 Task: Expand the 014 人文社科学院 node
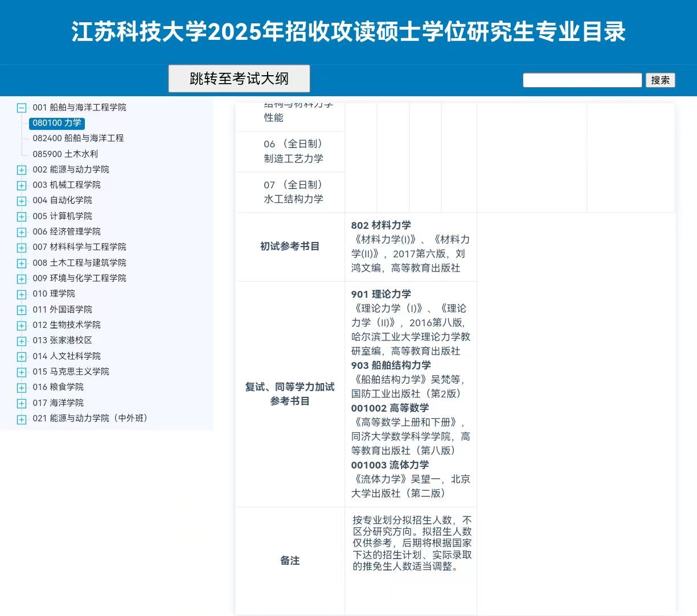coord(22,356)
